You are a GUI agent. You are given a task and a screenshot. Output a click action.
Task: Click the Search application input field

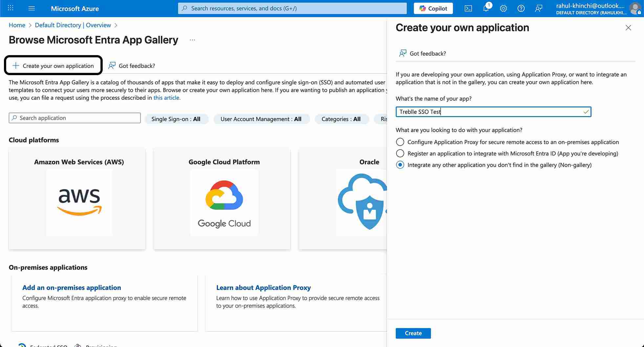[x=75, y=118]
